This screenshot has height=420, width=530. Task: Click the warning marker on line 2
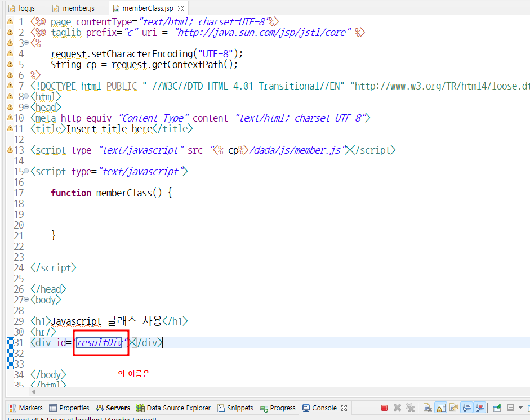pyautogui.click(x=10, y=32)
